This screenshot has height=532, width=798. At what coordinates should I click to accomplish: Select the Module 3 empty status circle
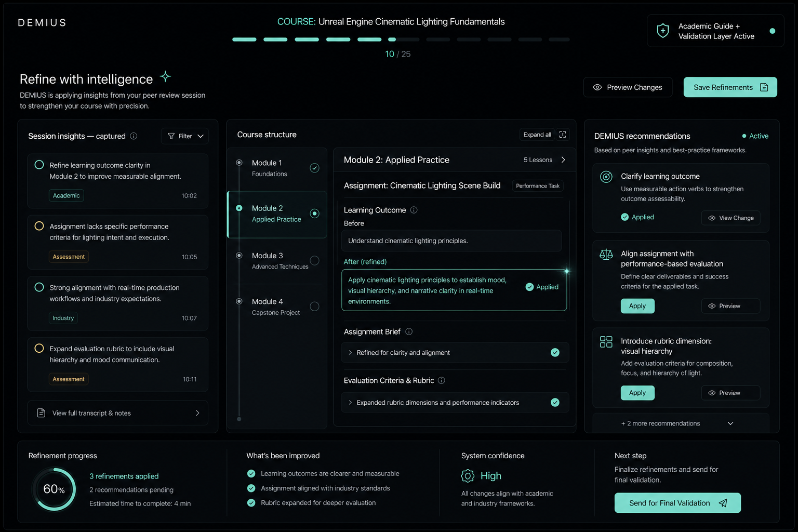click(x=314, y=260)
